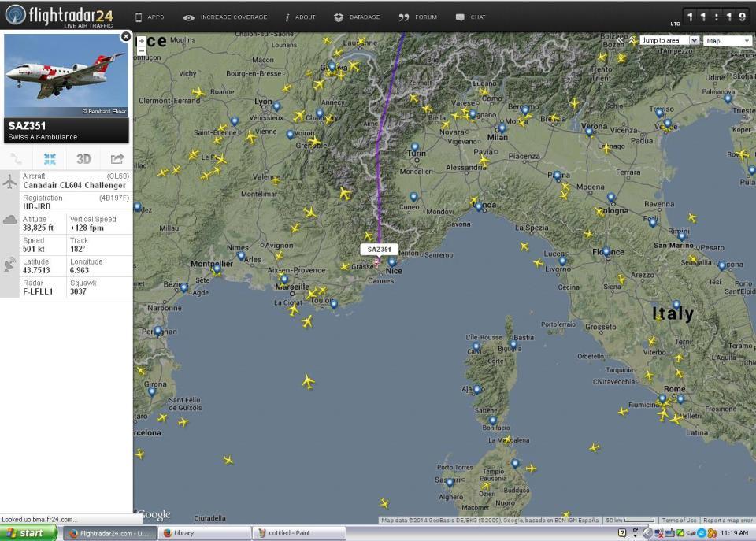Image resolution: width=756 pixels, height=541 pixels.
Task: Close the SAZ351 flight info panel
Action: point(125,37)
